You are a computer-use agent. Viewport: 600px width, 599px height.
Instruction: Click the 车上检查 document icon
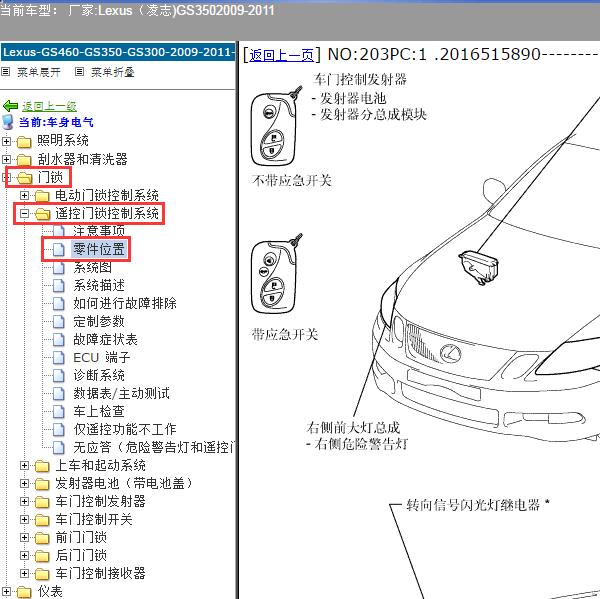[x=59, y=411]
